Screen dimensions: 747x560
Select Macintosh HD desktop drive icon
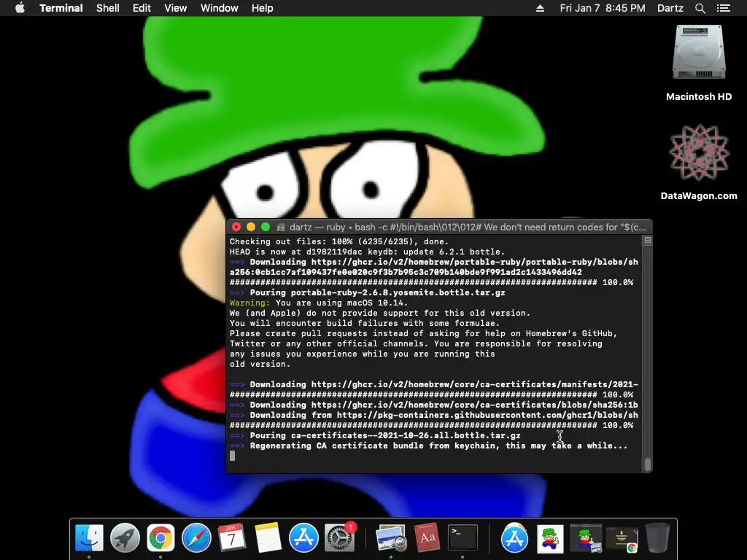coord(698,52)
